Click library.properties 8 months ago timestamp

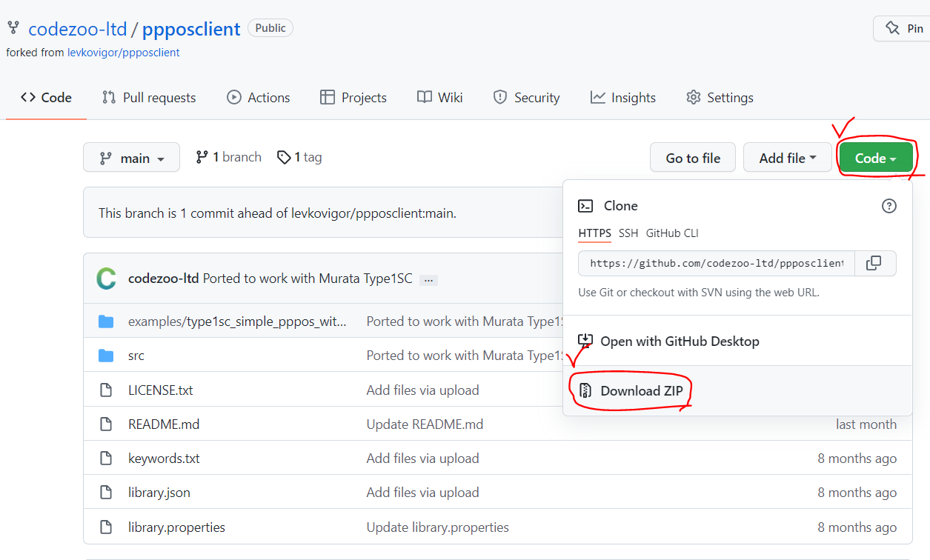tap(857, 527)
